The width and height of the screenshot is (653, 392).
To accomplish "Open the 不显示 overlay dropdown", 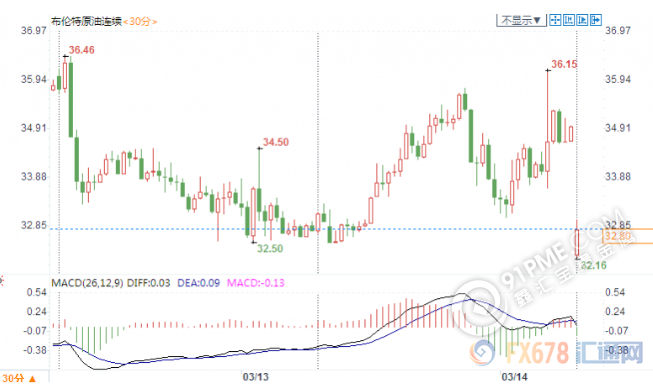I will [x=521, y=20].
